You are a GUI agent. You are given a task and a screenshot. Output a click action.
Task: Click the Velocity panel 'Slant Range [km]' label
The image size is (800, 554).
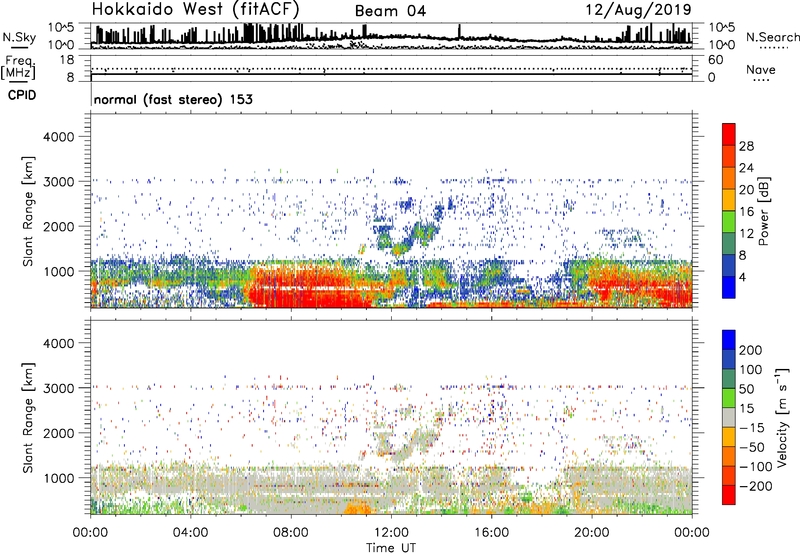28,418
